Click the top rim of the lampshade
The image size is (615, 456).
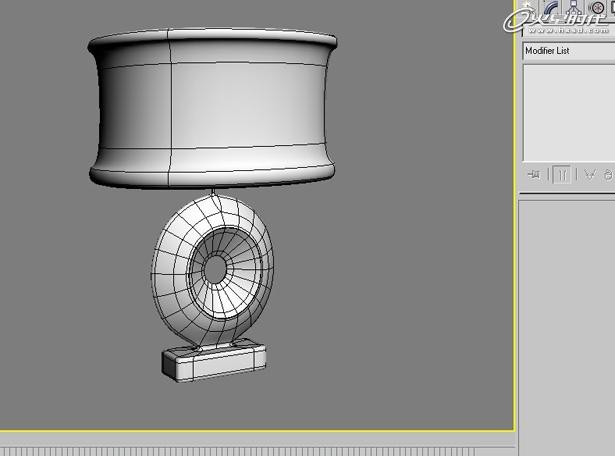(x=212, y=36)
